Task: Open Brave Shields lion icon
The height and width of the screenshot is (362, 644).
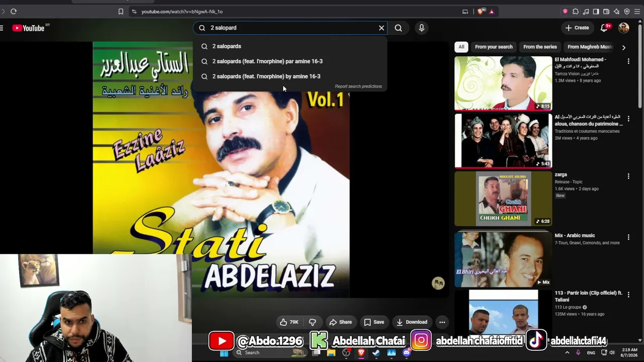Action: pyautogui.click(x=481, y=12)
